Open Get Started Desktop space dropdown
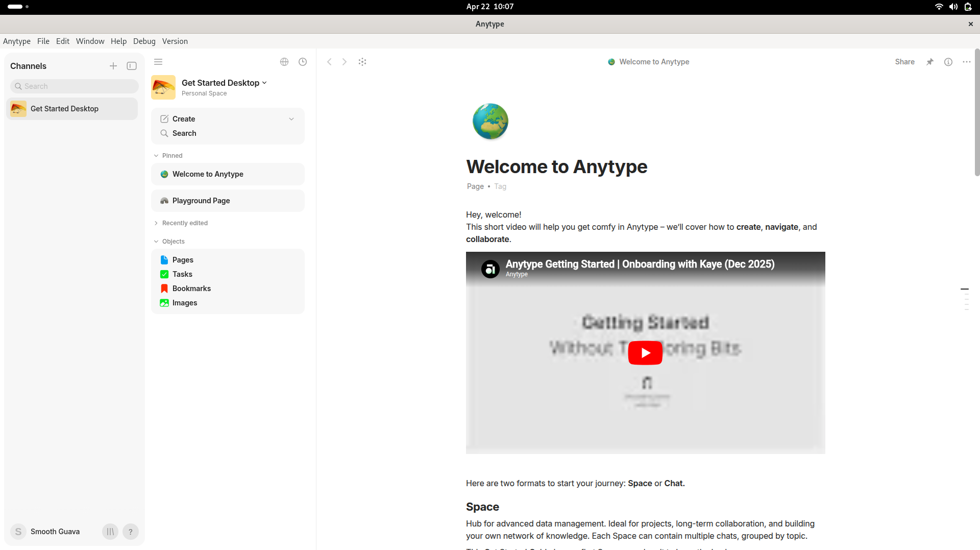Viewport: 980px width, 550px height. tap(224, 83)
